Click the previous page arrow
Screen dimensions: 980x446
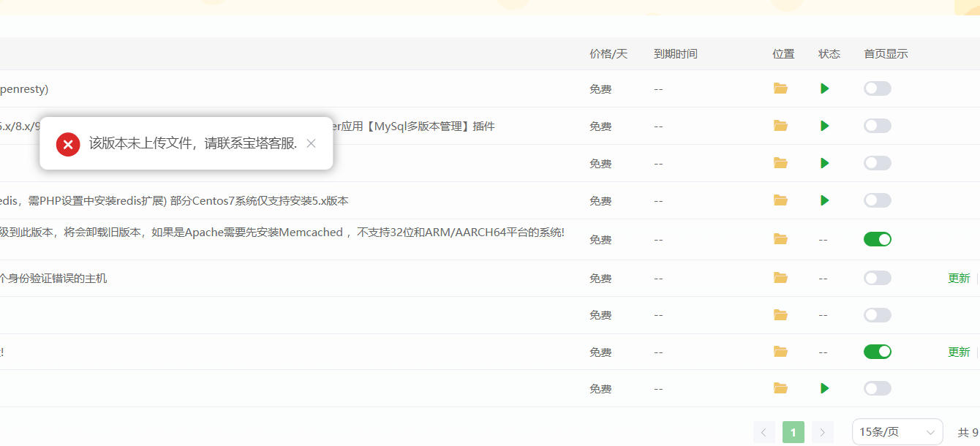tap(764, 432)
